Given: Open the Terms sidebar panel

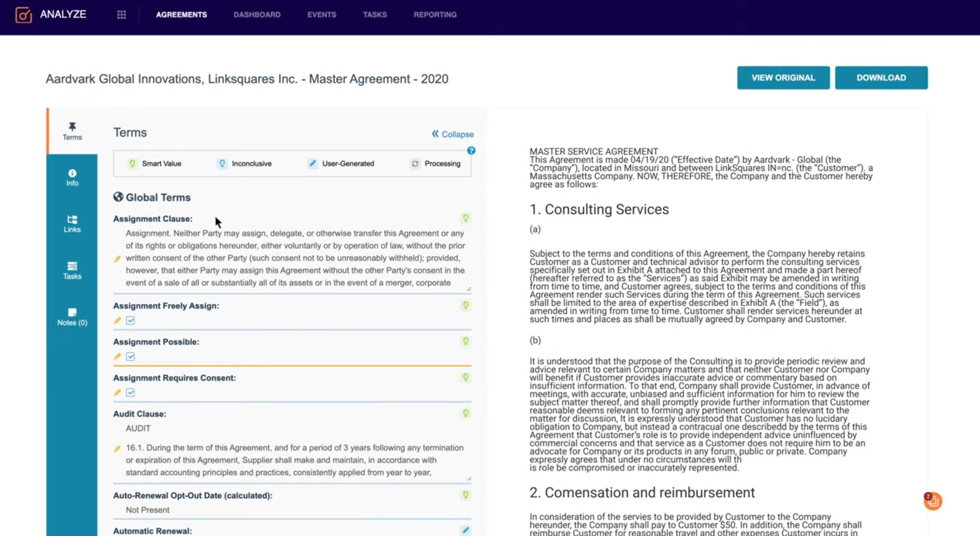Looking at the screenshot, I should [72, 131].
